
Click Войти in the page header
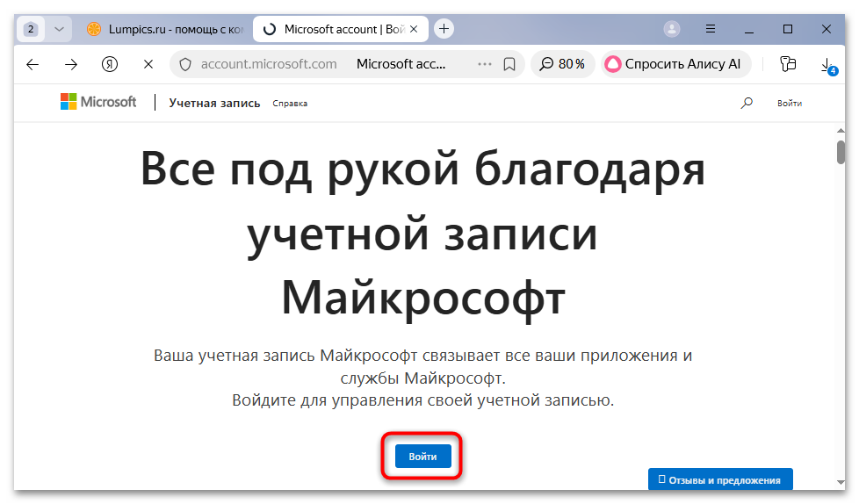pyautogui.click(x=790, y=103)
